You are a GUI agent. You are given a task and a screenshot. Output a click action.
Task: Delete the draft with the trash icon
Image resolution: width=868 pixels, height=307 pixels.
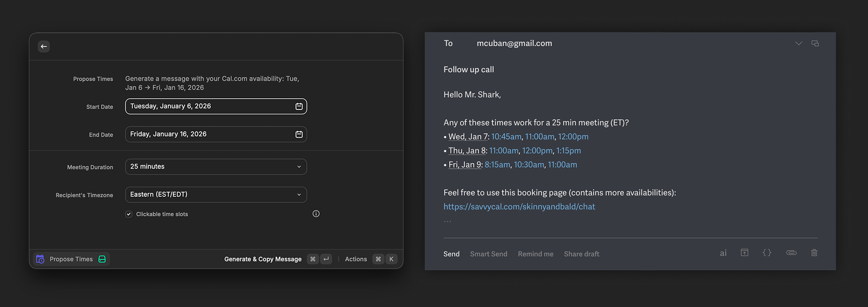[x=814, y=253]
